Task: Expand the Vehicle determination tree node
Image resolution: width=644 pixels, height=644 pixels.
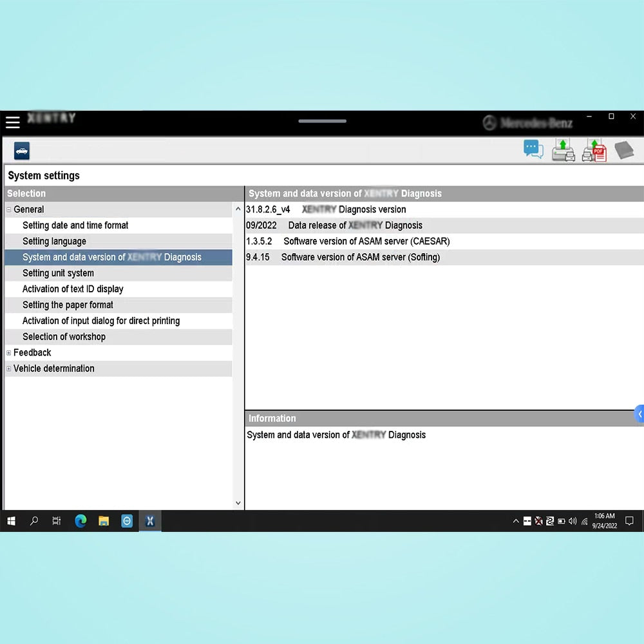Action: (x=8, y=369)
